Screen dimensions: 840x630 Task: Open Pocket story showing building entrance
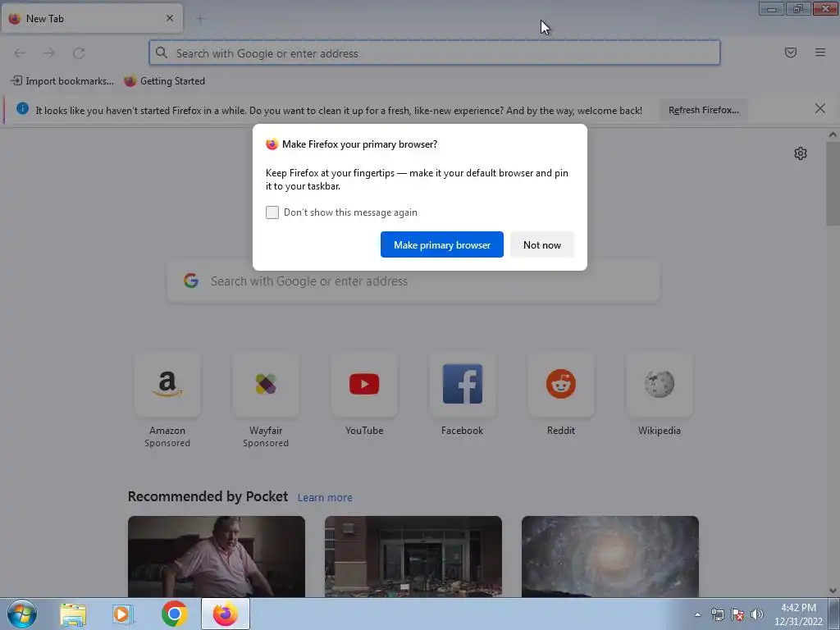click(413, 557)
